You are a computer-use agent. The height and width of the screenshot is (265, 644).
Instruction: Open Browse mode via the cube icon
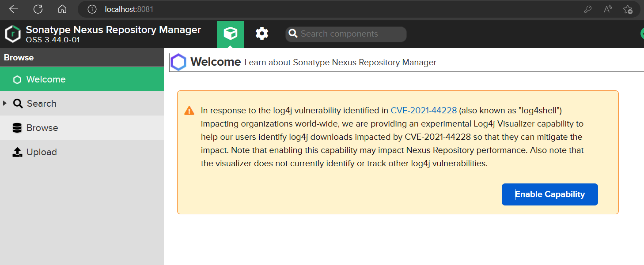pos(230,34)
